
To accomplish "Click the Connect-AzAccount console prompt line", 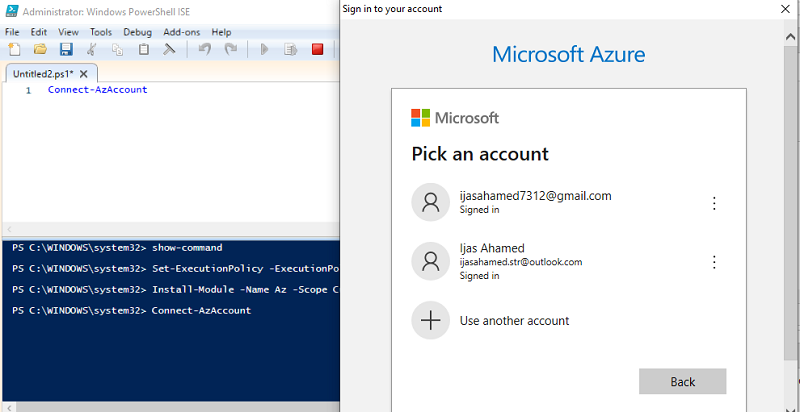I will click(132, 311).
